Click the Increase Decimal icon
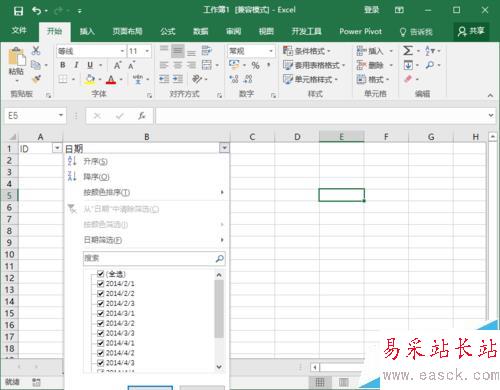Image resolution: width=500 pixels, height=390 pixels. 234,79
